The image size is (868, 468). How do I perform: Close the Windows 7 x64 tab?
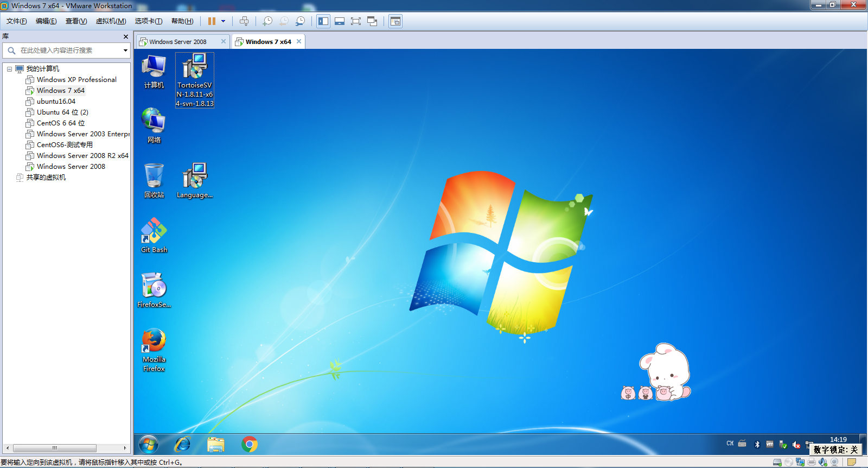pyautogui.click(x=298, y=41)
